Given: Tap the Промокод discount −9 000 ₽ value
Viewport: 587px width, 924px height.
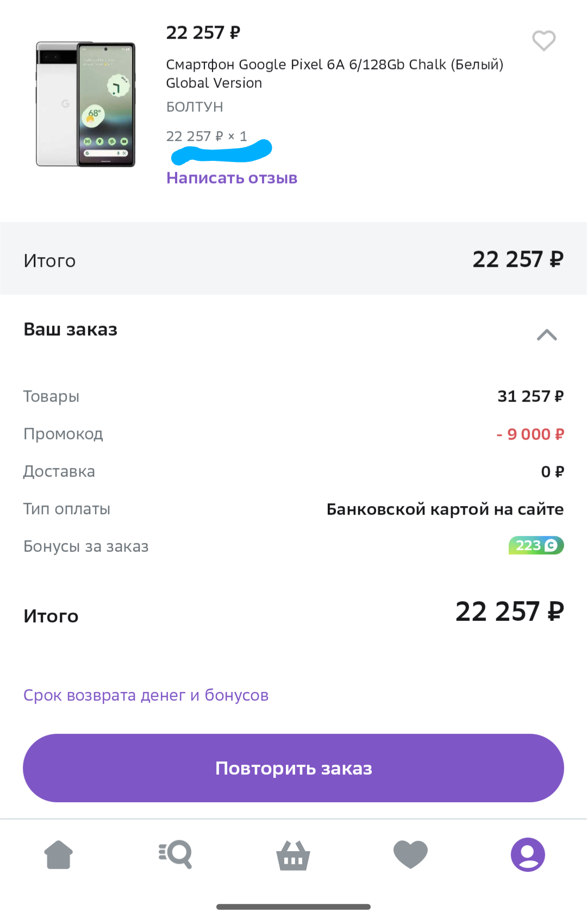Looking at the screenshot, I should (x=530, y=434).
